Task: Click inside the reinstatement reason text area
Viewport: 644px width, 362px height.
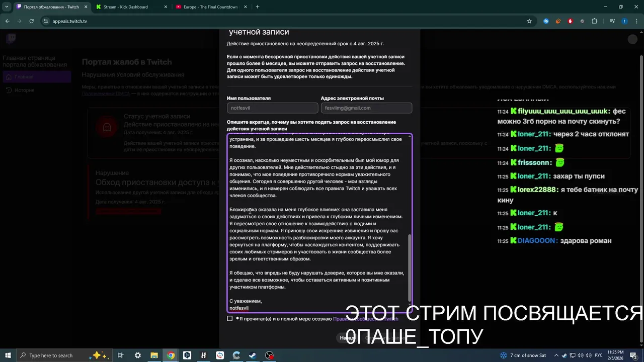Action: 319,223
